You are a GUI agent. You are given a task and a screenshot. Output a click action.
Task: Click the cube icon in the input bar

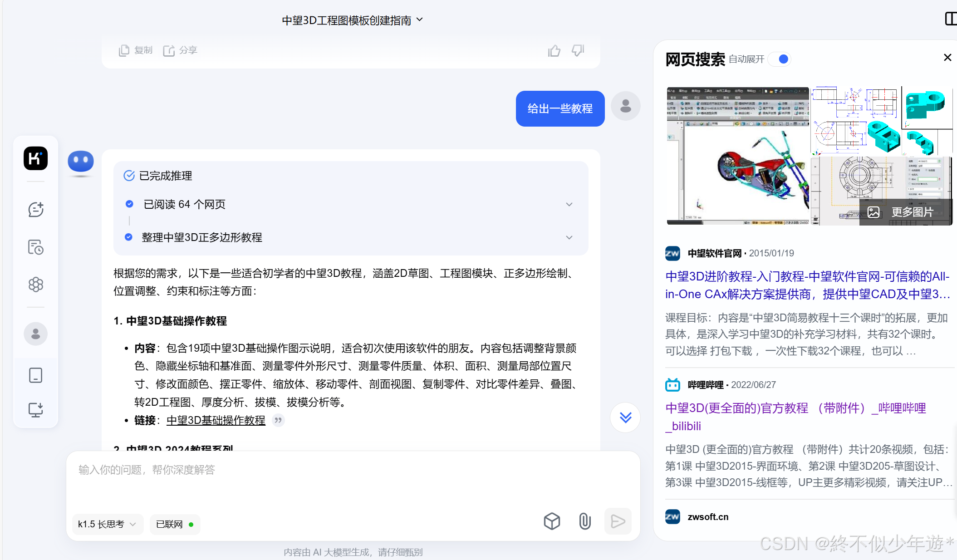point(552,521)
